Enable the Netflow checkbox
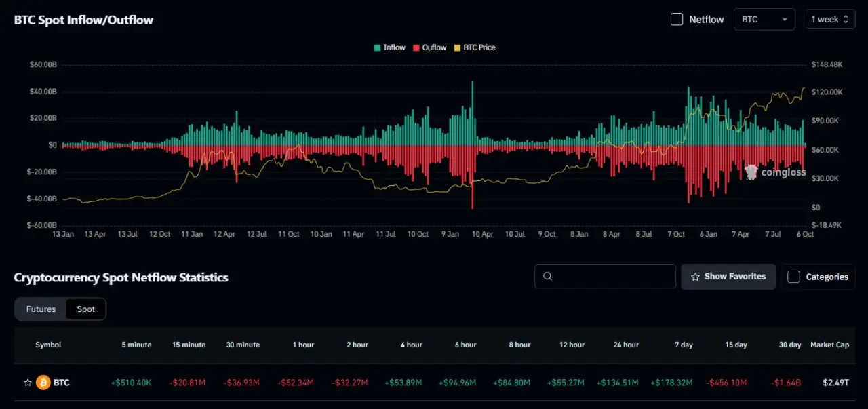Screen dimensions: 868x409 pyautogui.click(x=677, y=20)
